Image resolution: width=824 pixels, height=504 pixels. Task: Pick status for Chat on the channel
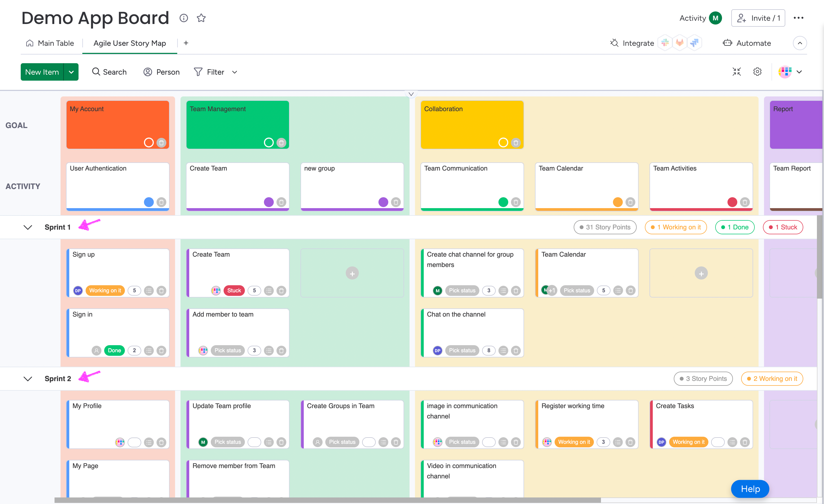pos(462,351)
